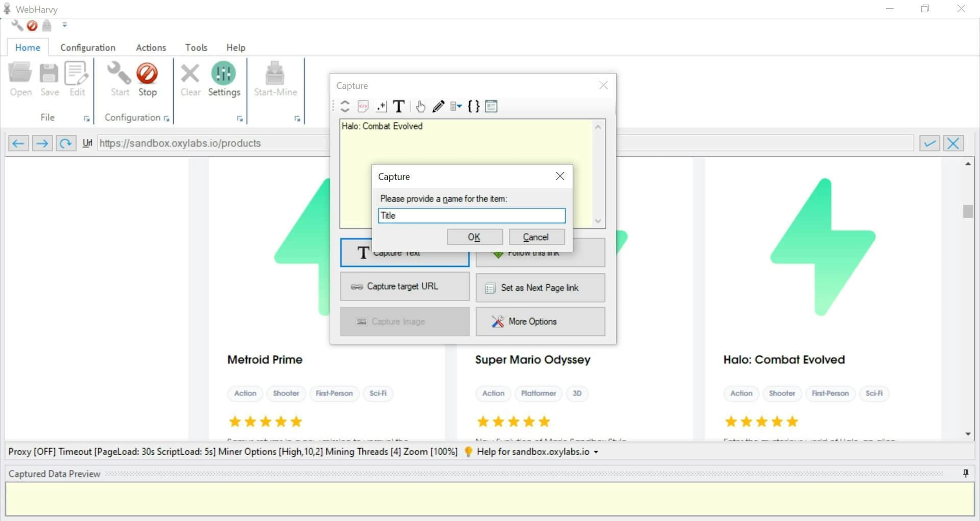The image size is (980, 521).
Task: Toggle the pin on Captured Data Preview panel
Action: click(x=965, y=473)
